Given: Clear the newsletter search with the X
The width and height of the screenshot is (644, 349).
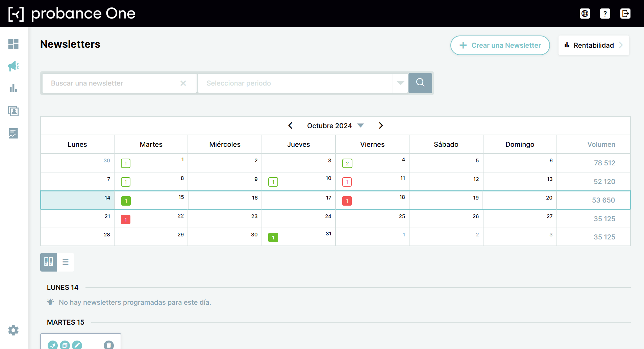Looking at the screenshot, I should coord(183,83).
